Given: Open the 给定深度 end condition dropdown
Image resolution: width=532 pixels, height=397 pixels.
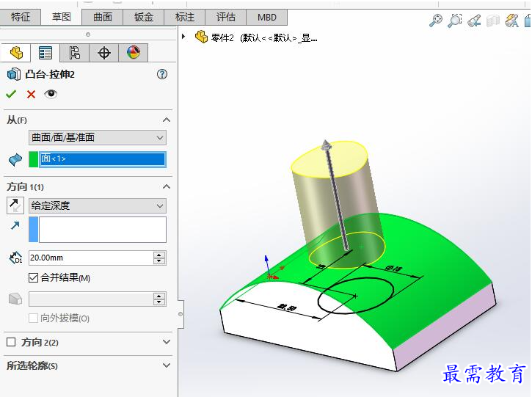Looking at the screenshot, I should pos(98,205).
